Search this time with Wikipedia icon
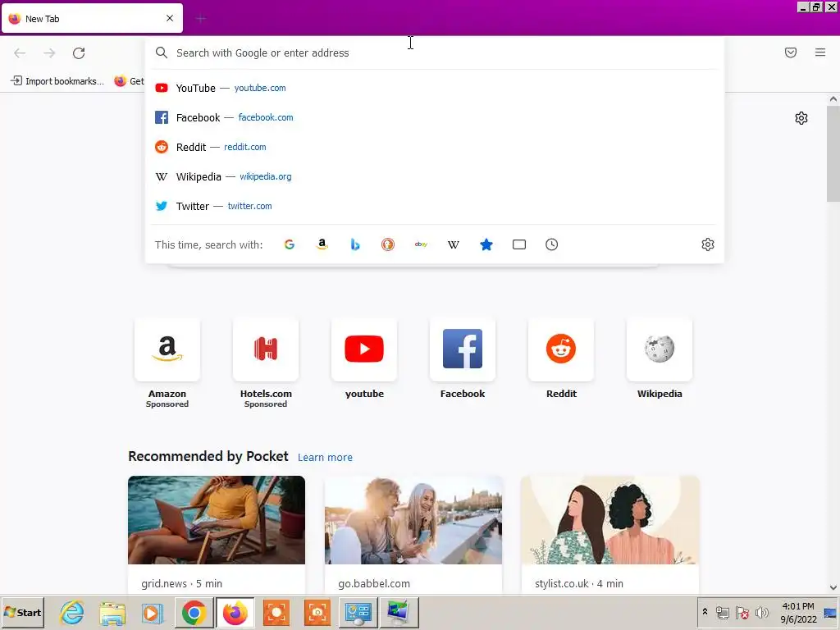Viewport: 840px width, 630px height. (453, 244)
